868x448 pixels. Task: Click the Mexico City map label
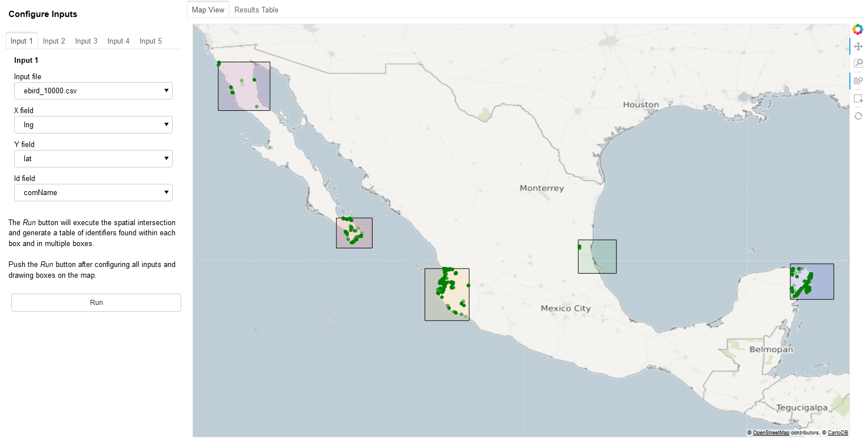click(x=566, y=308)
